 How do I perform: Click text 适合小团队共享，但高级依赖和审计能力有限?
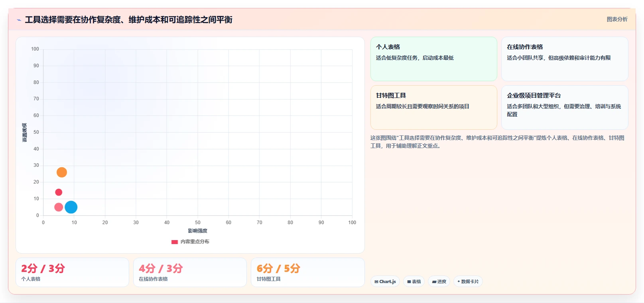point(559,58)
